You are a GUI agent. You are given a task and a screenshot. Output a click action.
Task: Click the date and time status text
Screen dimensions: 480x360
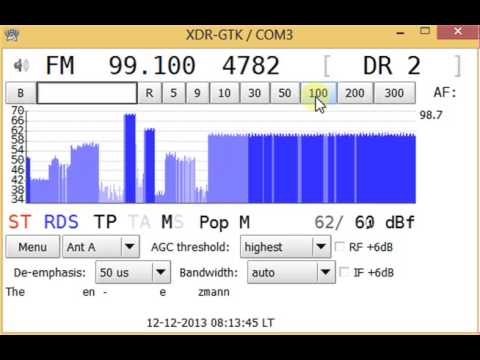click(210, 323)
